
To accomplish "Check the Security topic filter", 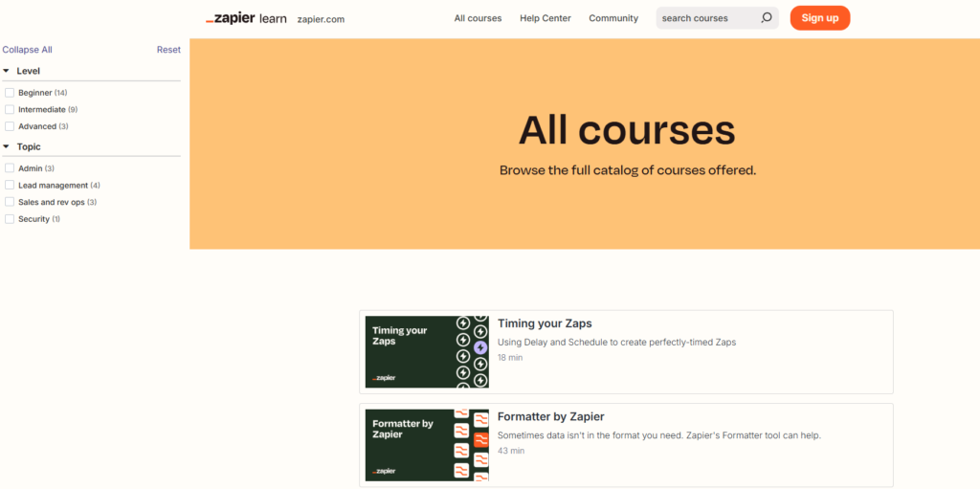I will (x=10, y=219).
